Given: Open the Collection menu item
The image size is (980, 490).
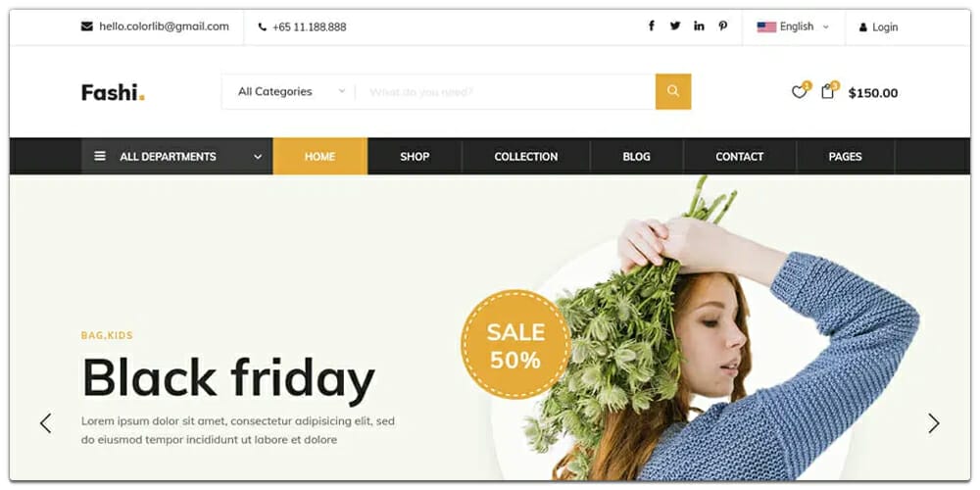Looking at the screenshot, I should (525, 156).
